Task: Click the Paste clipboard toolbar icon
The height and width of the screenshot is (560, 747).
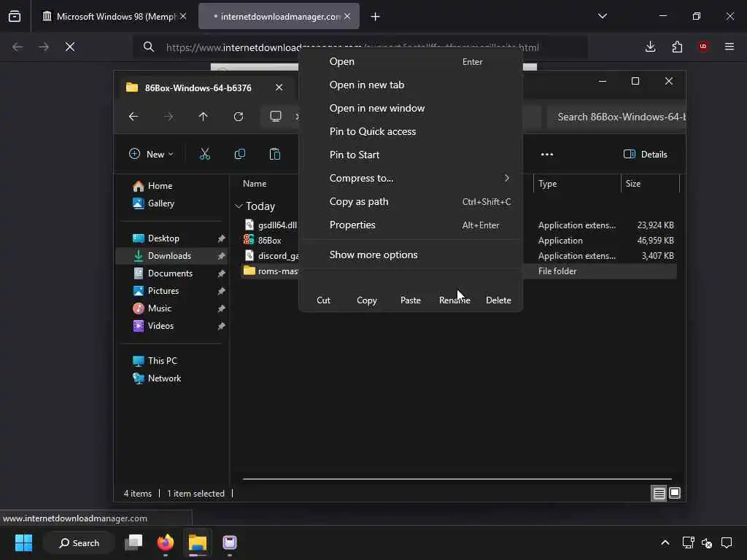Action: [x=275, y=155]
